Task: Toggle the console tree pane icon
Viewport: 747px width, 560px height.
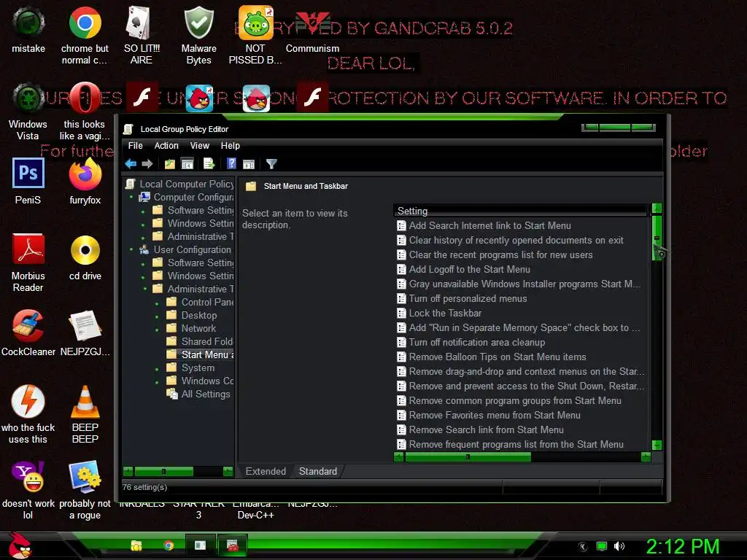Action: [187, 164]
